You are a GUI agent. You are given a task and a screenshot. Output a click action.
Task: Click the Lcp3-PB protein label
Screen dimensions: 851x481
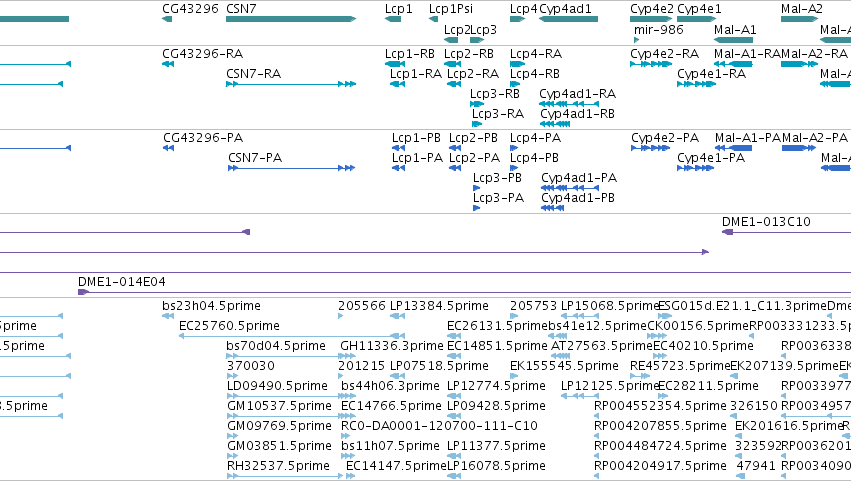(x=497, y=178)
